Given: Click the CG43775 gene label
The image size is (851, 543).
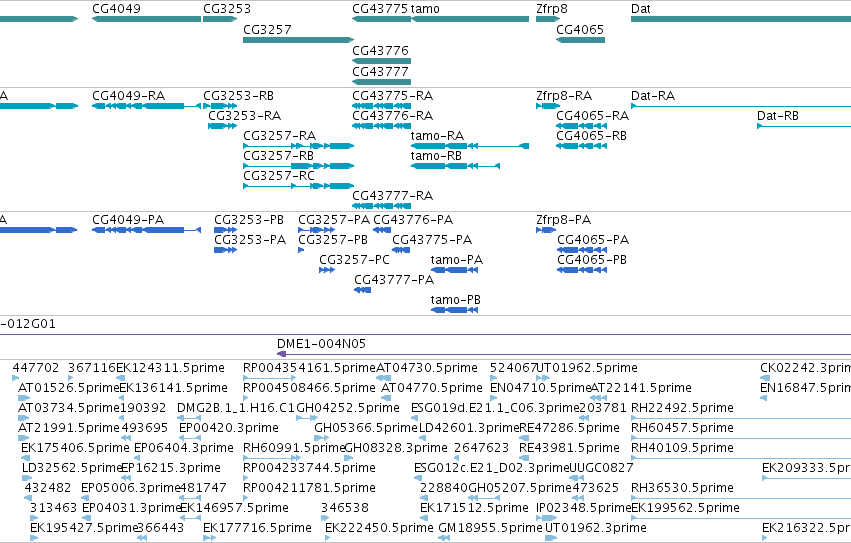Looking at the screenshot, I should 380,9.
